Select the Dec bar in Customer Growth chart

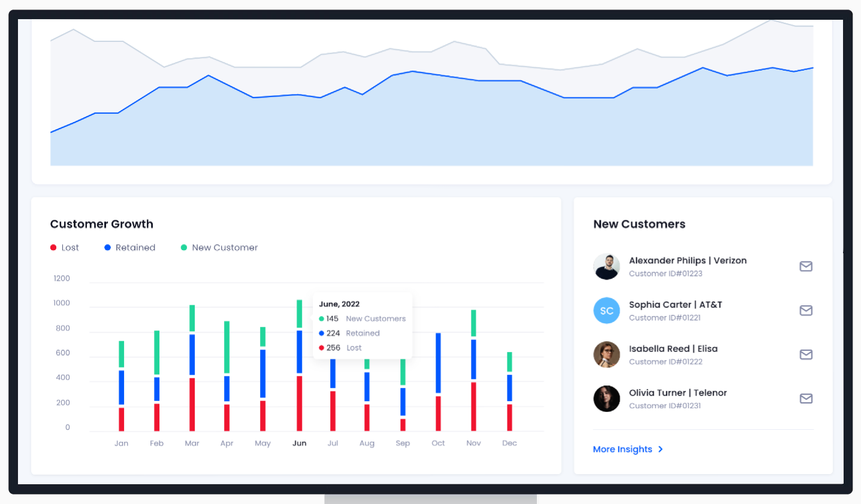[510, 391]
